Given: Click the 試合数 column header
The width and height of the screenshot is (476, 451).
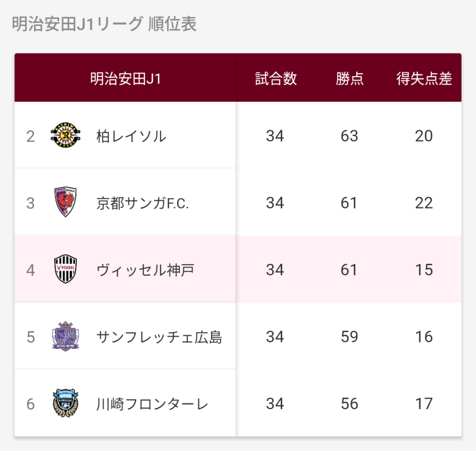Looking at the screenshot, I should pos(276,79).
